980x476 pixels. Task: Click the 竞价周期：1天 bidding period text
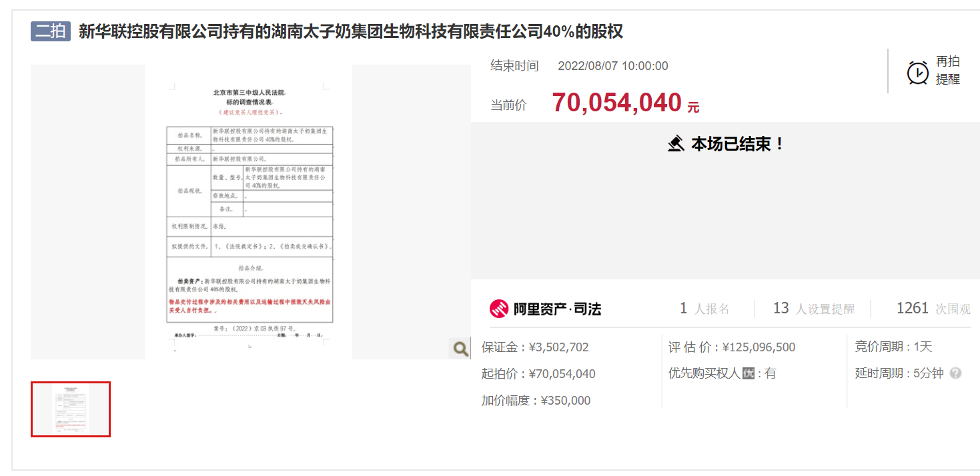[x=893, y=347]
